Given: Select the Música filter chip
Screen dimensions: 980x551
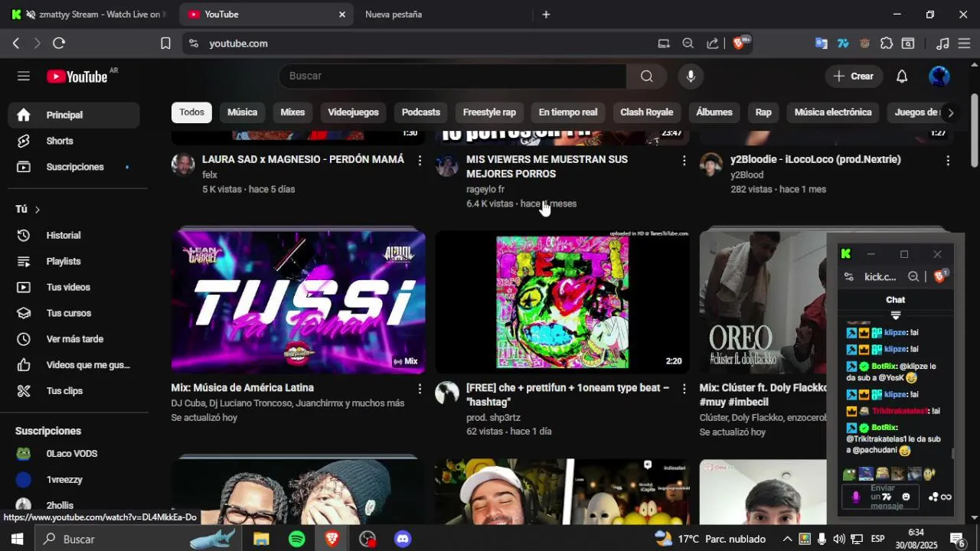Looking at the screenshot, I should click(x=242, y=112).
